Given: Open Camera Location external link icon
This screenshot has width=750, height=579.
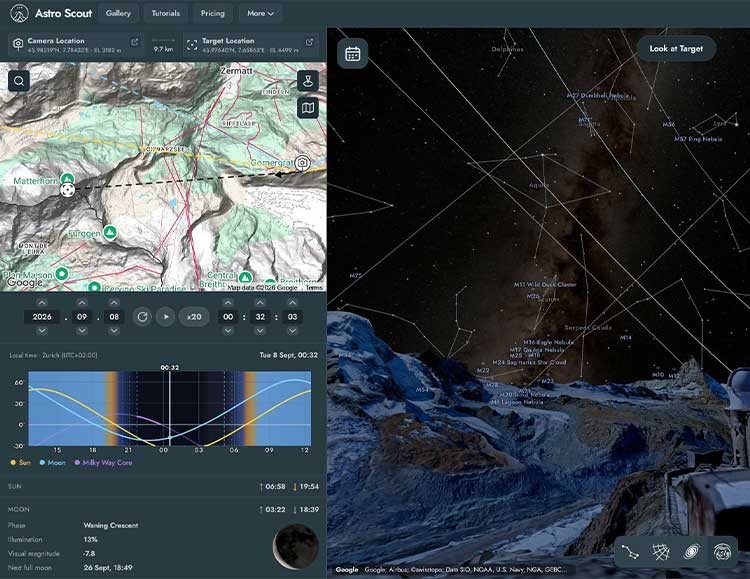Looking at the screenshot, I should 135,42.
